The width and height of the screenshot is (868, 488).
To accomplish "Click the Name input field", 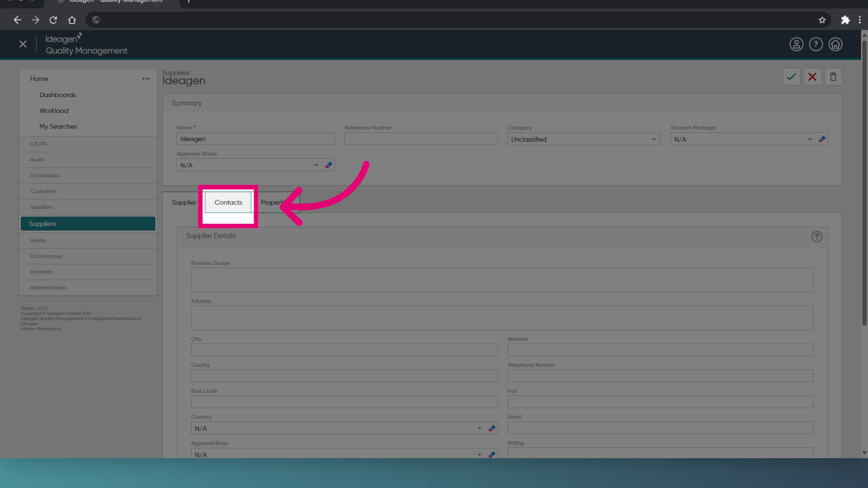I will tap(255, 139).
